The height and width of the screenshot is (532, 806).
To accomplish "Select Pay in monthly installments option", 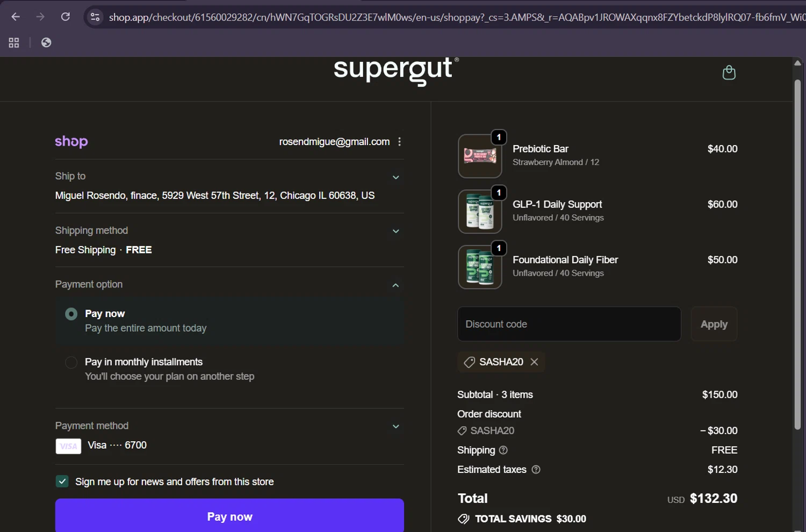I will [x=71, y=362].
